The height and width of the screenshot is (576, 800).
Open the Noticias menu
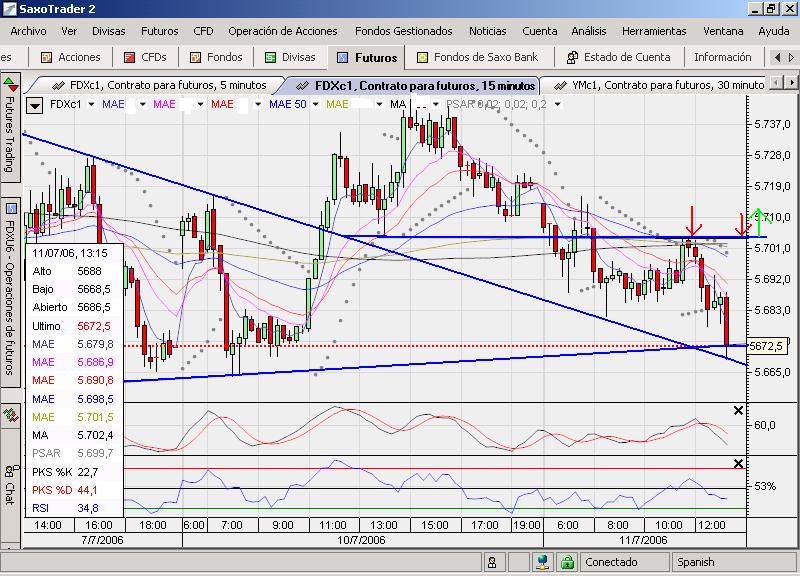pyautogui.click(x=488, y=31)
